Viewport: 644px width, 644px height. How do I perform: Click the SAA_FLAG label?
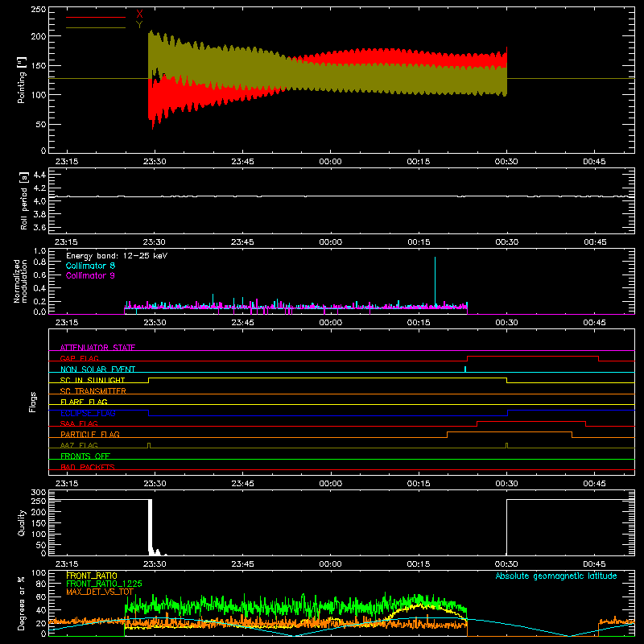click(79, 423)
